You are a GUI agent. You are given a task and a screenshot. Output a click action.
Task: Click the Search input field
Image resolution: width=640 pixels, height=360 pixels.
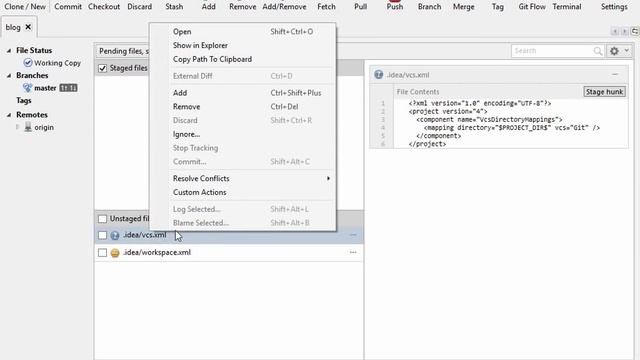(552, 51)
